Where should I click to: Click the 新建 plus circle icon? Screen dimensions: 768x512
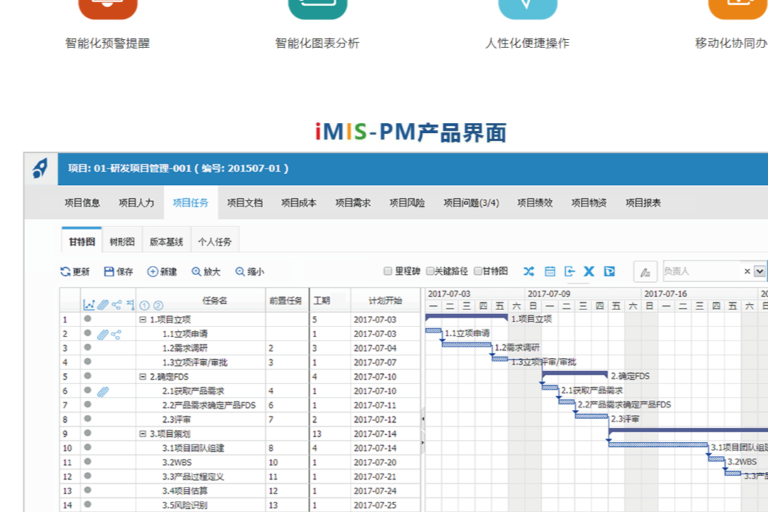[152, 271]
